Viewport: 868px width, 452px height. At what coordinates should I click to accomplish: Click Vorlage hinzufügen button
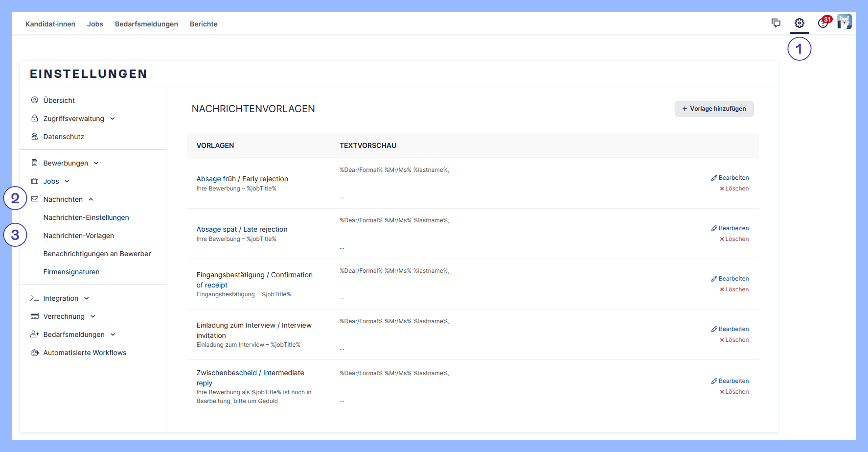click(714, 109)
